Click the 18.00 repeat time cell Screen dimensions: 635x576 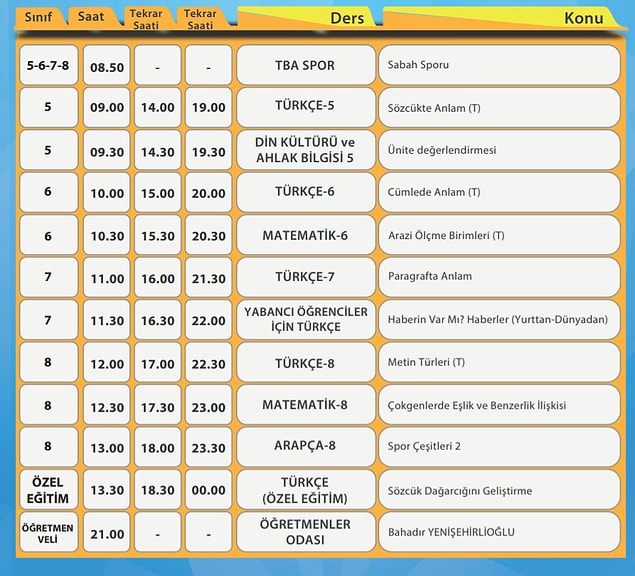[158, 447]
